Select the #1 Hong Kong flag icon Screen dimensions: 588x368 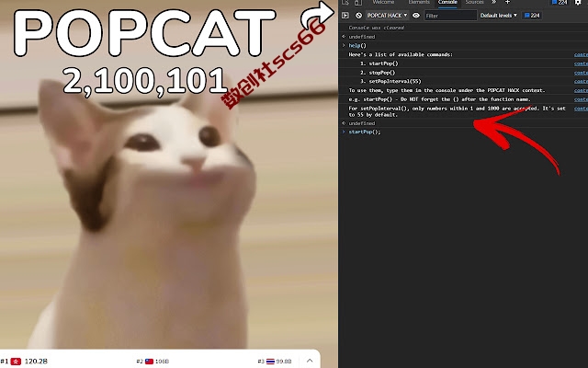point(16,362)
